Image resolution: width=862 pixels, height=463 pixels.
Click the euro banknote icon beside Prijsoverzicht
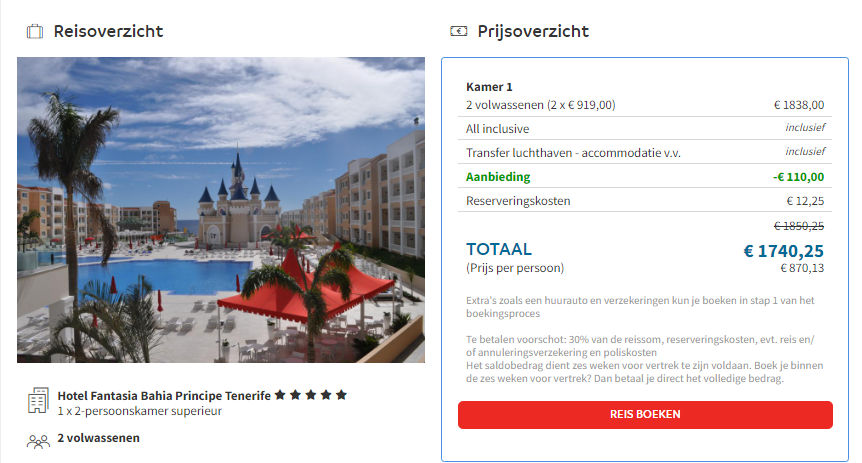coord(458,31)
